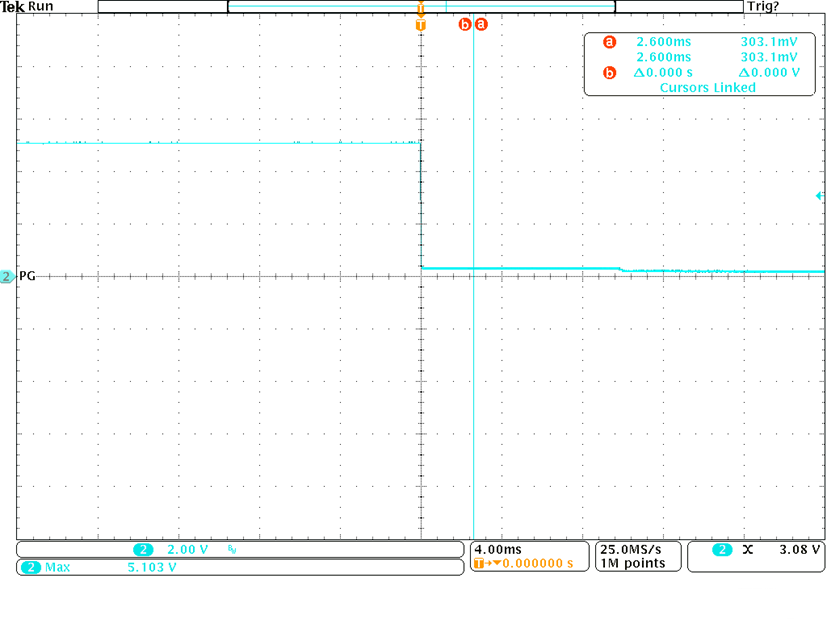Click the waveform record view bar at top
The height and width of the screenshot is (620, 827).
pyautogui.click(x=421, y=7)
